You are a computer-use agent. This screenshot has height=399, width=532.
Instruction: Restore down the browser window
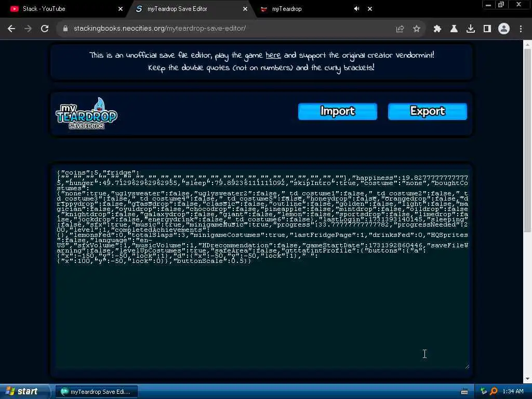pos(501,5)
